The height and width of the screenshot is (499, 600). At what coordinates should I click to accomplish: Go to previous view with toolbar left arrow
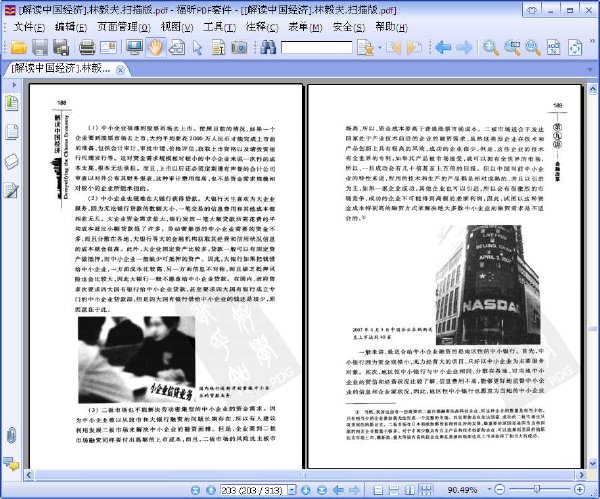tap(443, 47)
